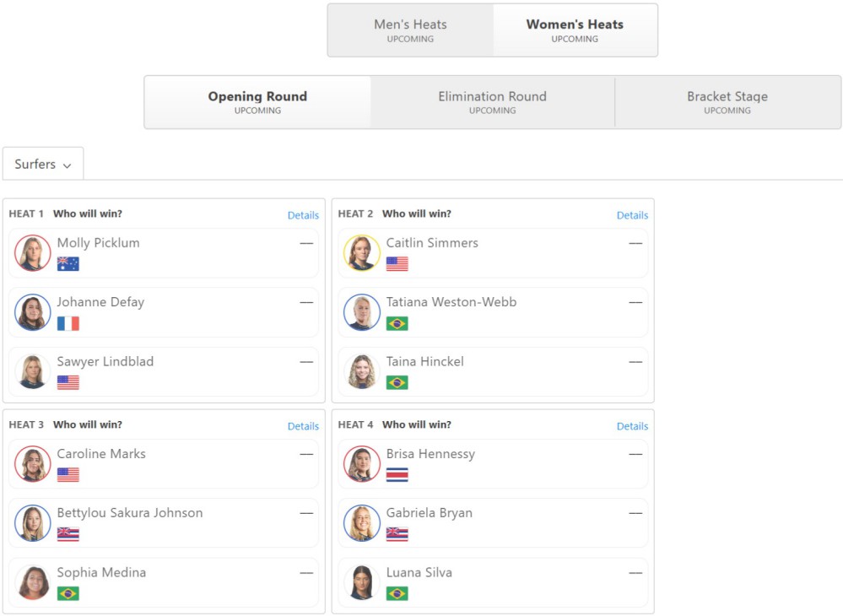This screenshot has height=616, width=843.
Task: Open Details link for Heat 4
Action: click(x=632, y=426)
